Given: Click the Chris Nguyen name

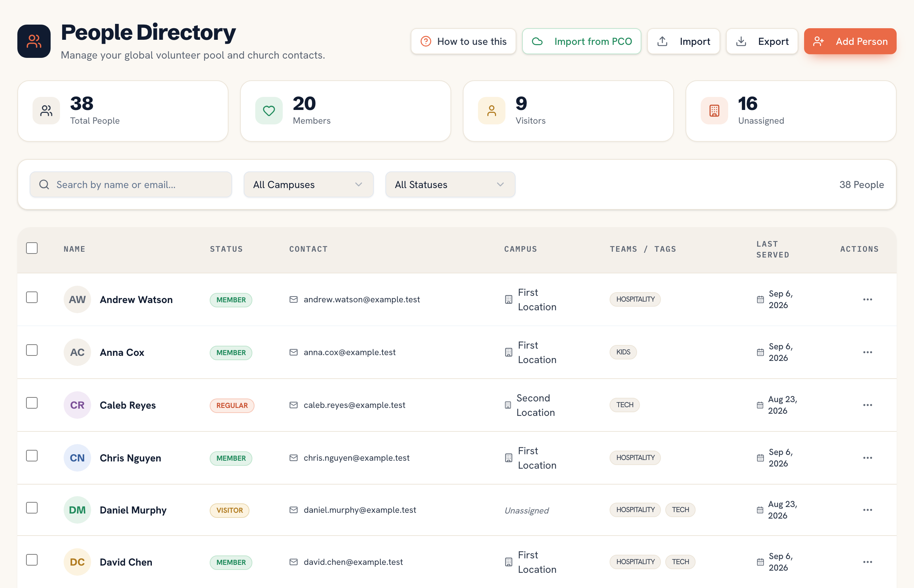Looking at the screenshot, I should [x=131, y=458].
